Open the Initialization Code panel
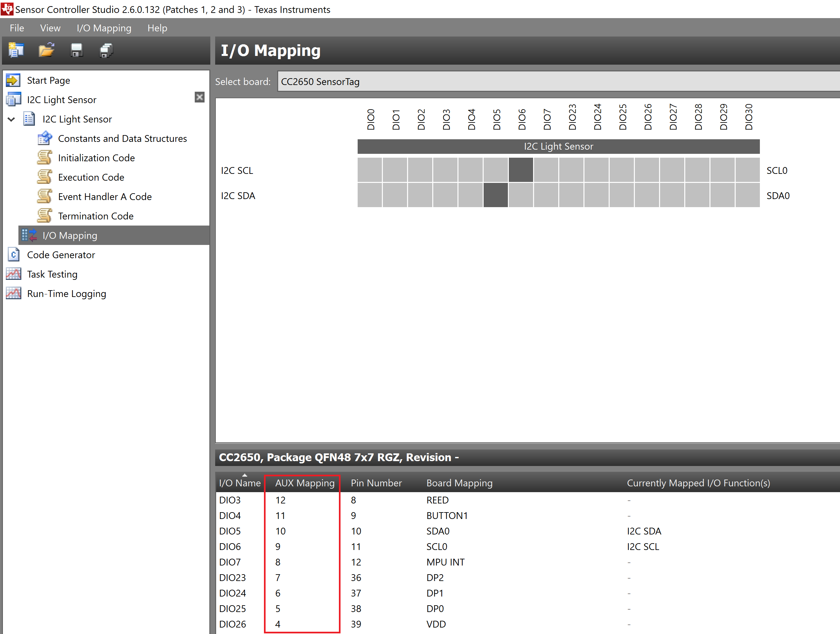840x634 pixels. (96, 158)
